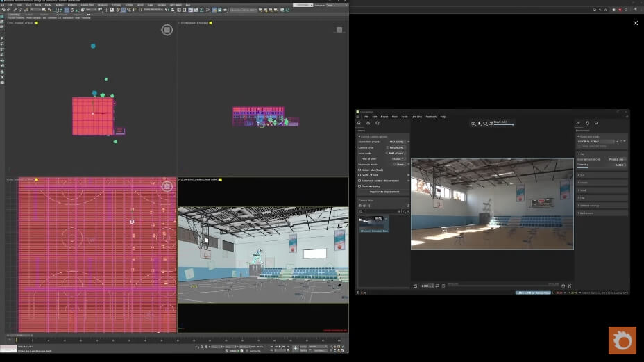Click the last tab icon in render right panel
This screenshot has width=644, height=362.
pos(596,124)
